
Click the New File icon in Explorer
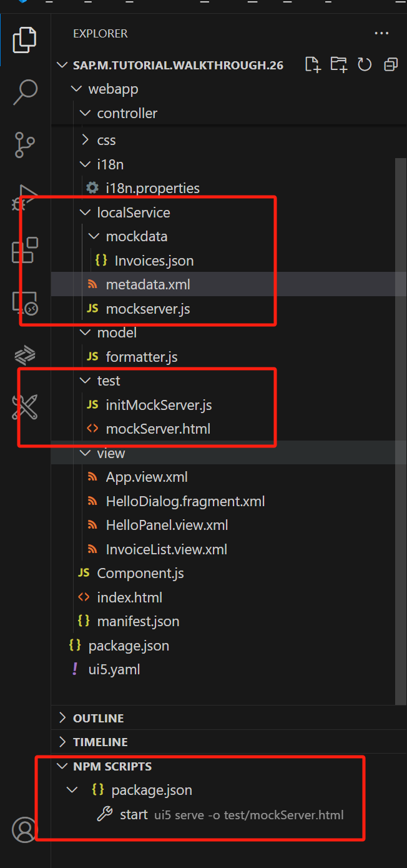pyautogui.click(x=312, y=64)
